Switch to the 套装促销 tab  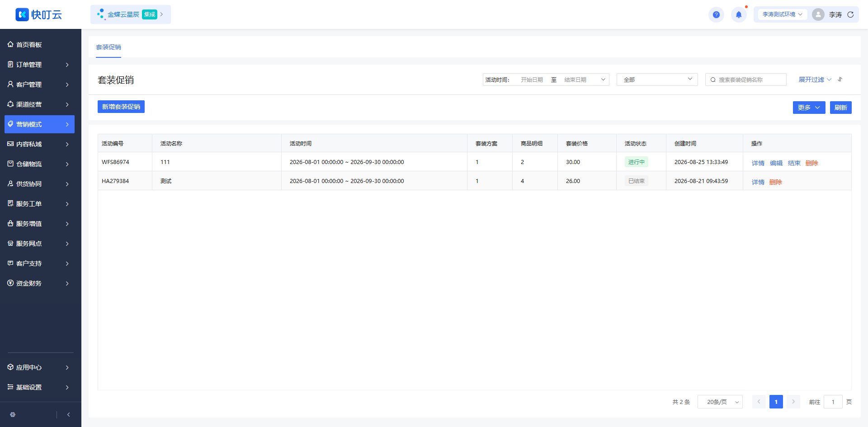click(108, 47)
